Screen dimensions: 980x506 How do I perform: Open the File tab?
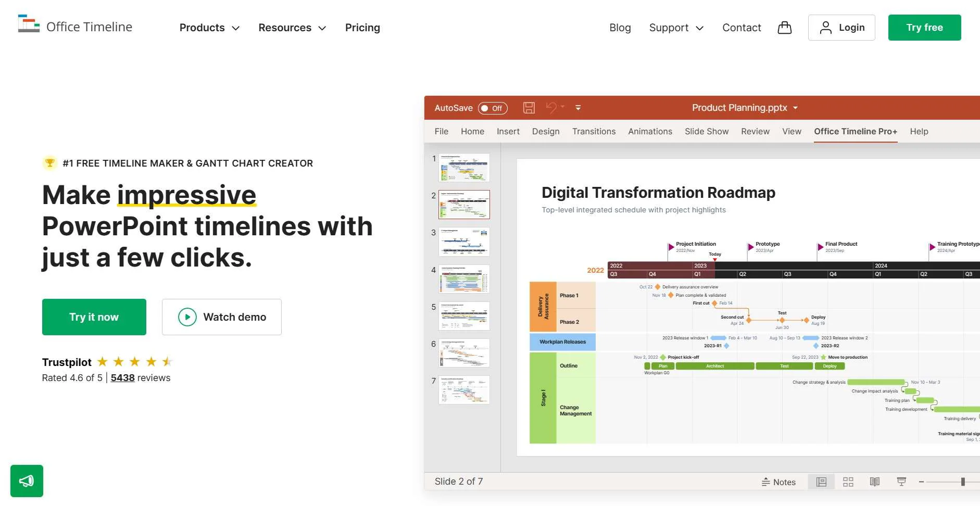[441, 131]
